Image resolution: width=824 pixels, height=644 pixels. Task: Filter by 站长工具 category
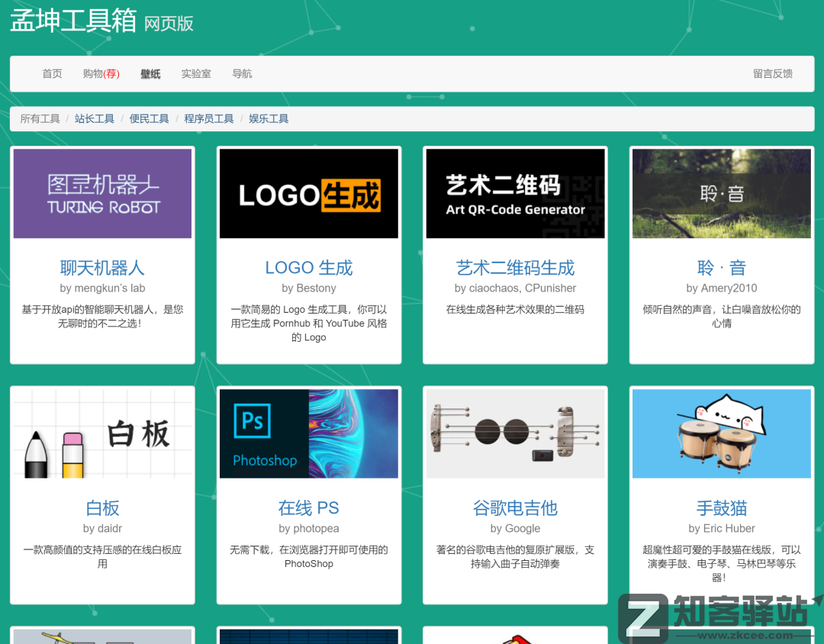pyautogui.click(x=95, y=118)
